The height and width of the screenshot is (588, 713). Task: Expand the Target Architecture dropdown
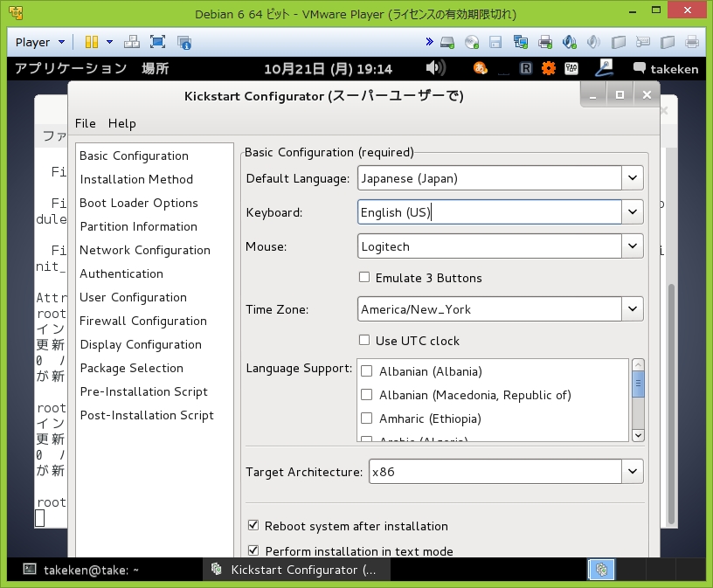point(633,472)
